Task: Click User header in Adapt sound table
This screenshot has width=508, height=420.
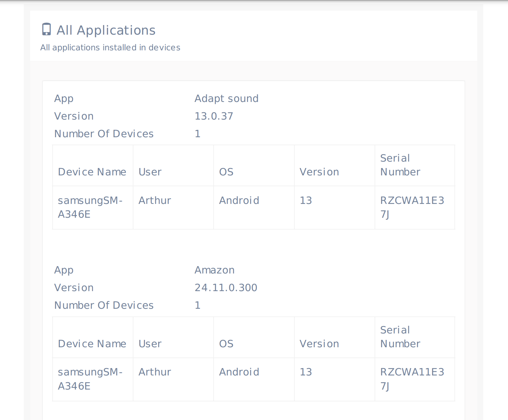Action: coord(150,172)
